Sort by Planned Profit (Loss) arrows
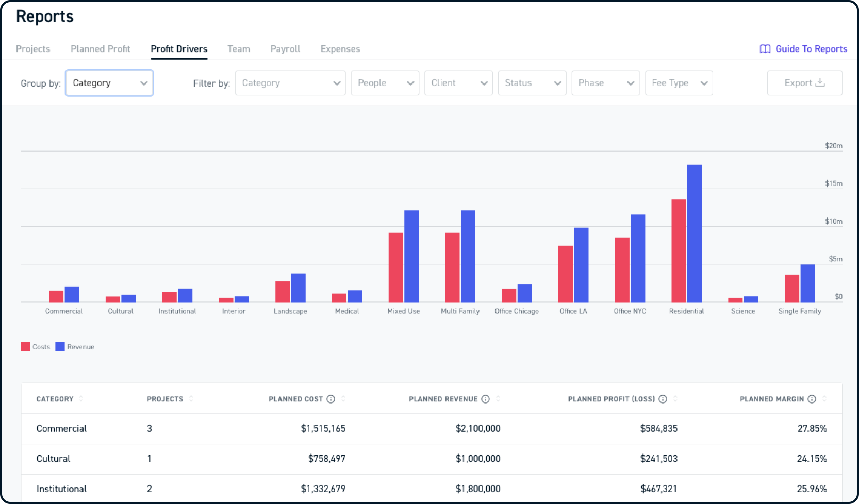The width and height of the screenshot is (859, 504). click(x=675, y=399)
